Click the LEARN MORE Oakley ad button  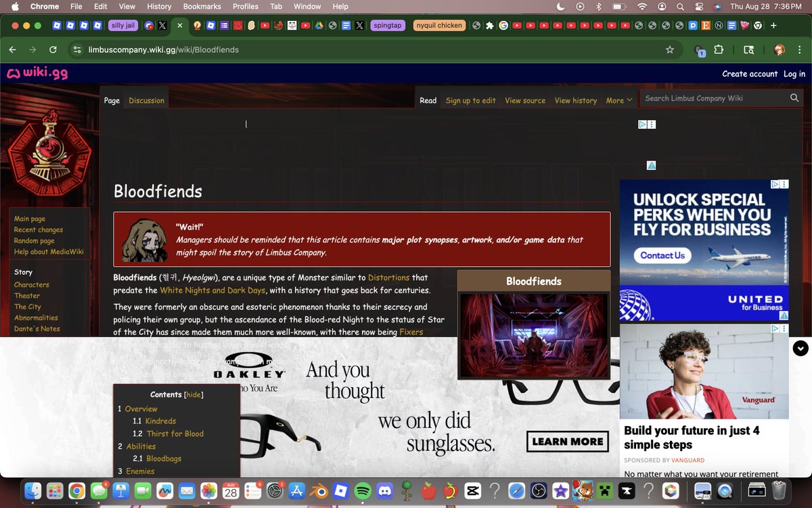pyautogui.click(x=568, y=442)
